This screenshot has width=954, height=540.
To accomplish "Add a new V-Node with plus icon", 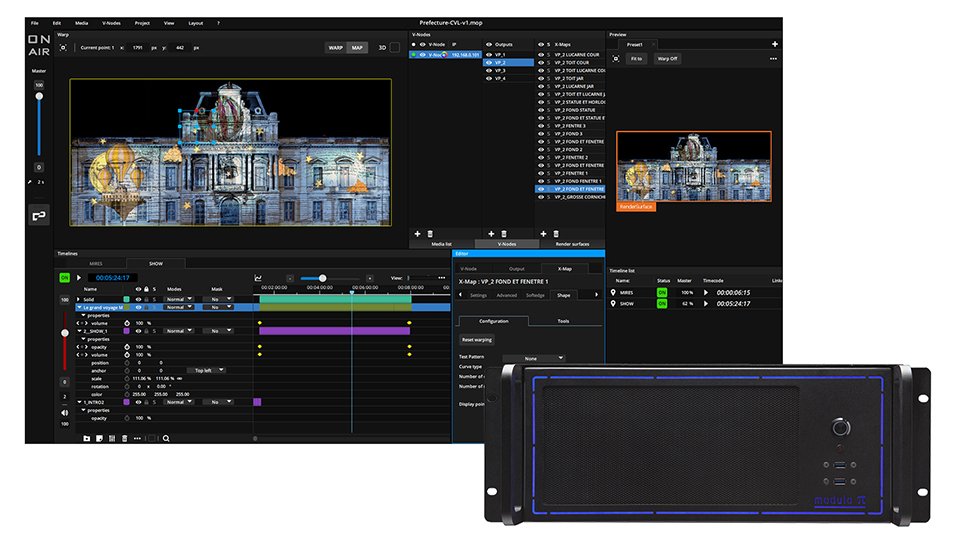I will (x=417, y=234).
